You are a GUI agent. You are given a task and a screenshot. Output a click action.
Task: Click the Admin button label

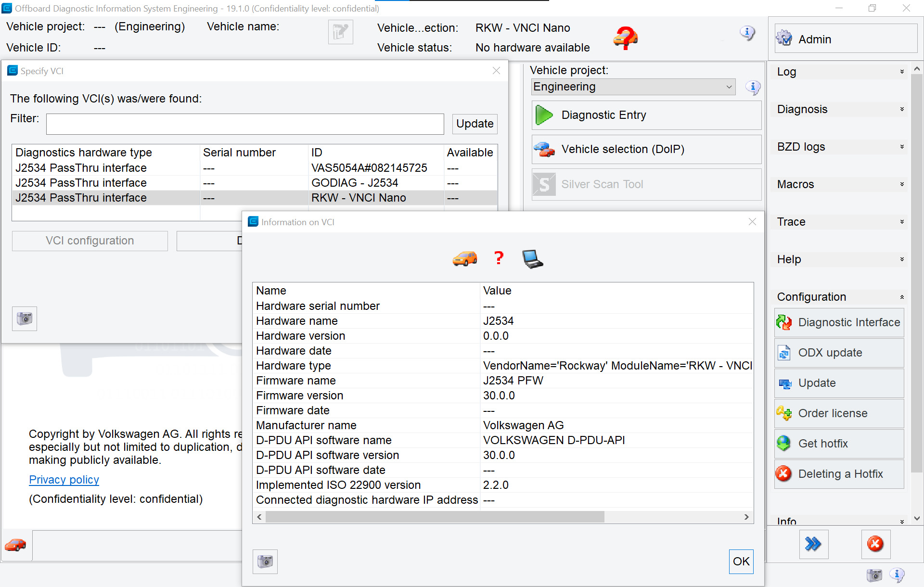[815, 39]
